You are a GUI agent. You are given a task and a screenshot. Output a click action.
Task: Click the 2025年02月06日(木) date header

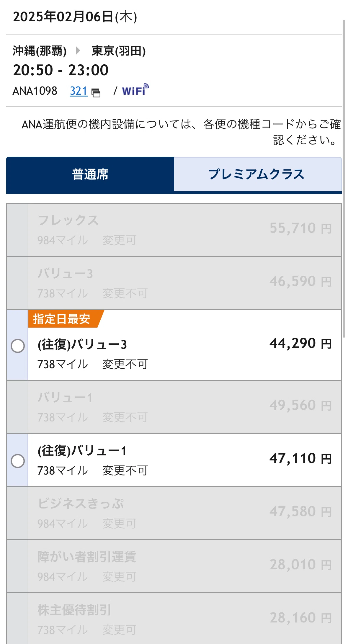[x=75, y=17]
